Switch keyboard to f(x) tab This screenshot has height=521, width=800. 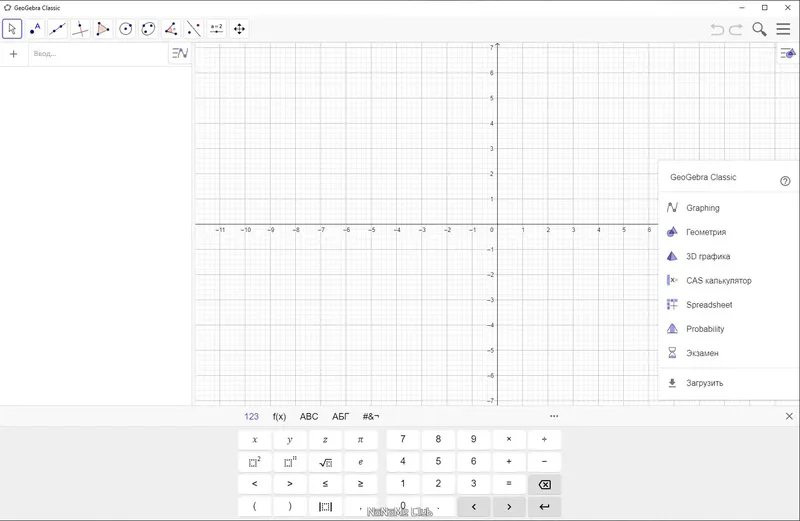pos(279,416)
